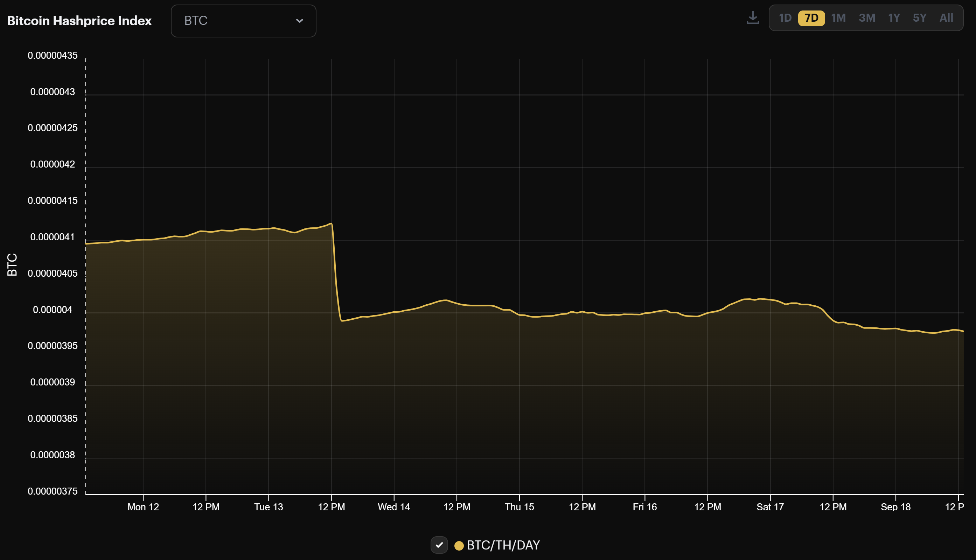This screenshot has height=560, width=976.
Task: Show All historical data
Action: pyautogui.click(x=946, y=17)
